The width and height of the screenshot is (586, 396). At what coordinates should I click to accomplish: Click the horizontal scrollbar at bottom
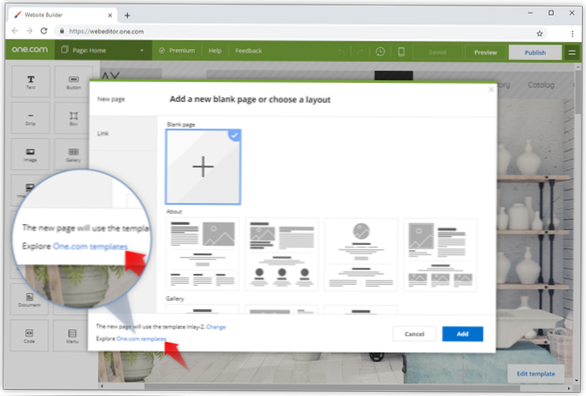pyautogui.click(x=333, y=387)
